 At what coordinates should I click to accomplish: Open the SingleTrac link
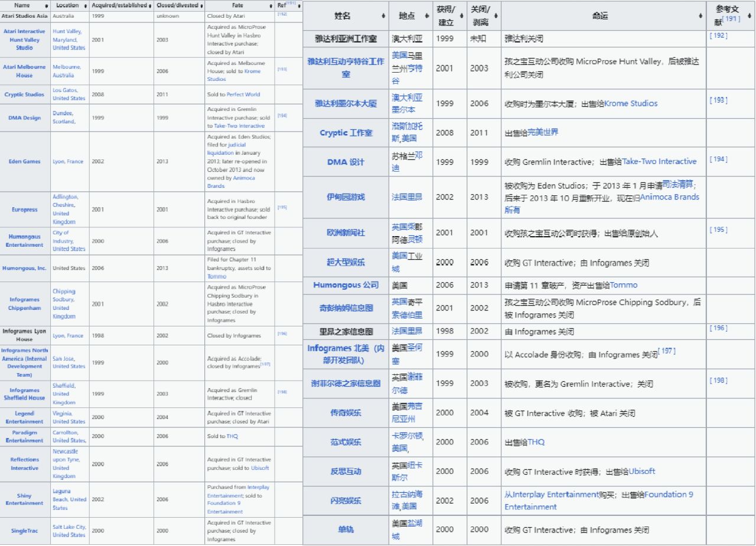[24, 531]
